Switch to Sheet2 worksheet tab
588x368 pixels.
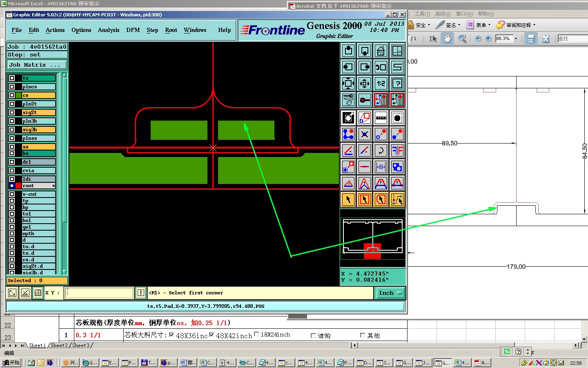click(59, 346)
